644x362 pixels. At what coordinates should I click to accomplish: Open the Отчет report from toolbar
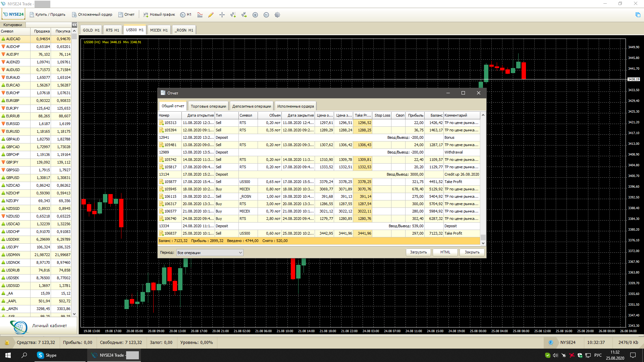click(126, 14)
